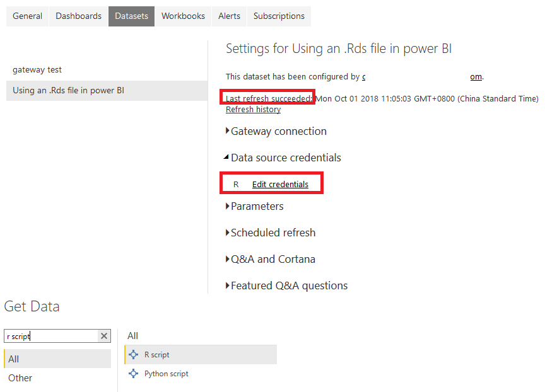Screen dimensions: 545x392
Task: Choose the R script connector icon
Action: click(134, 354)
